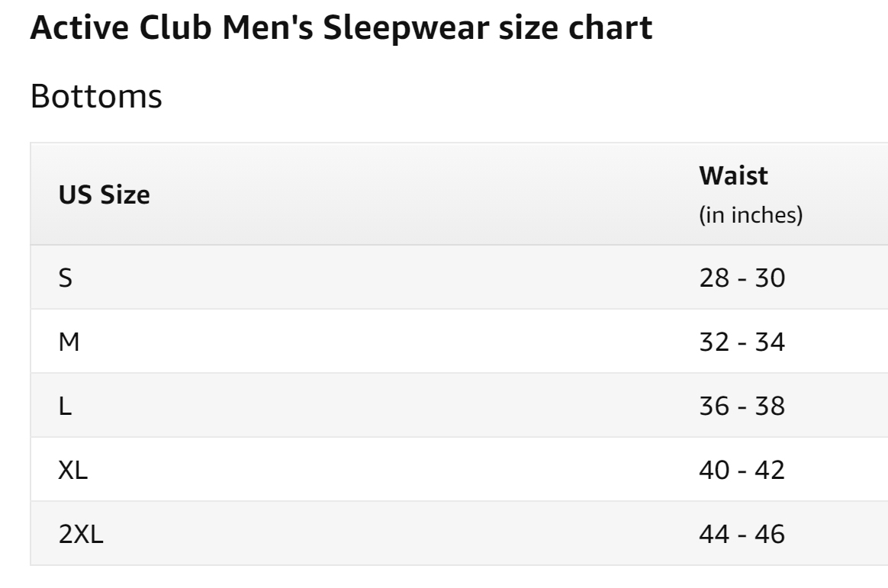Select the Bottoms section heading
888x588 pixels.
coord(95,98)
